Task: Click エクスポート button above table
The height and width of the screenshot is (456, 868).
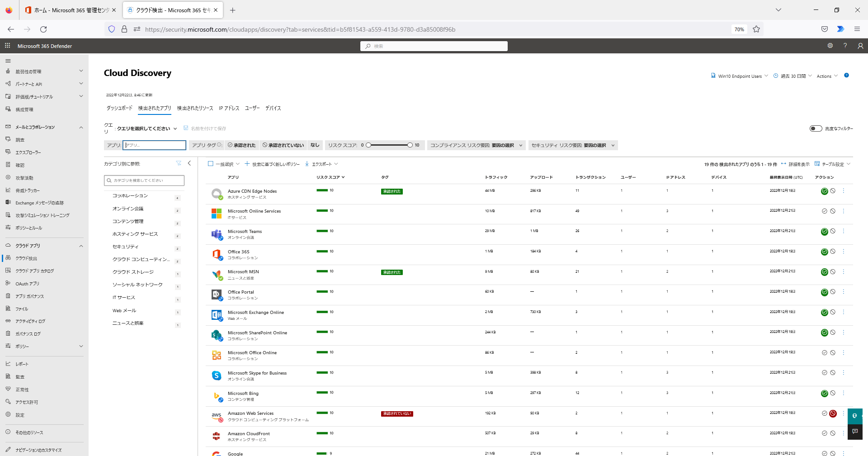Action: click(x=321, y=164)
